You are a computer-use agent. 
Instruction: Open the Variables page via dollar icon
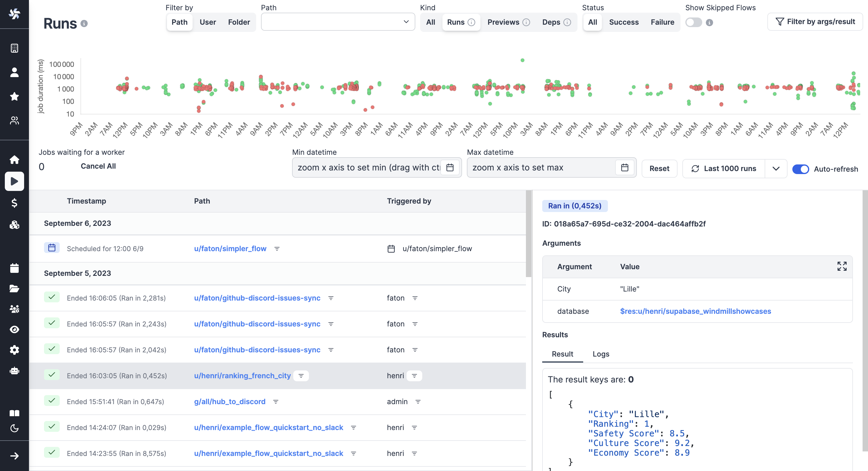click(14, 203)
